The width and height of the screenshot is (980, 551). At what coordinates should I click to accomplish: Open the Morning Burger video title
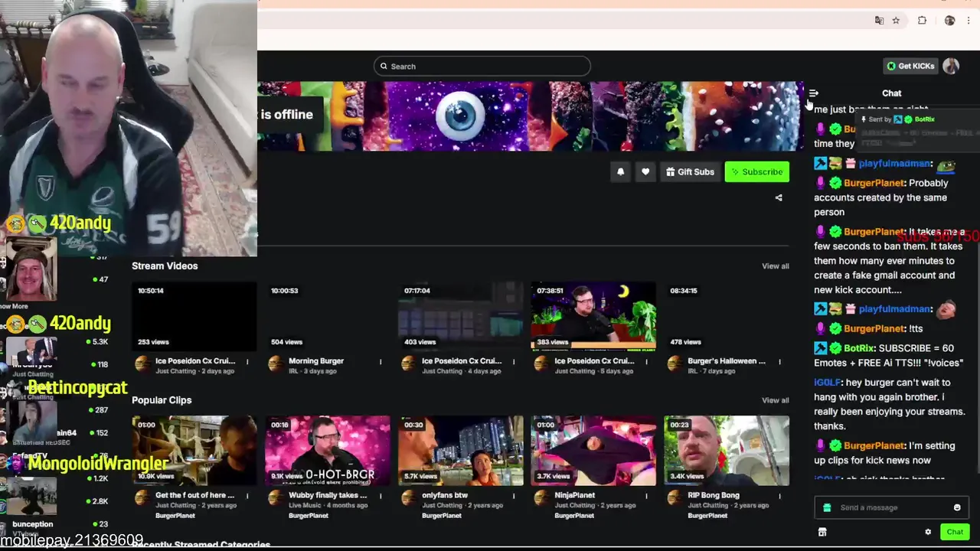[316, 361]
